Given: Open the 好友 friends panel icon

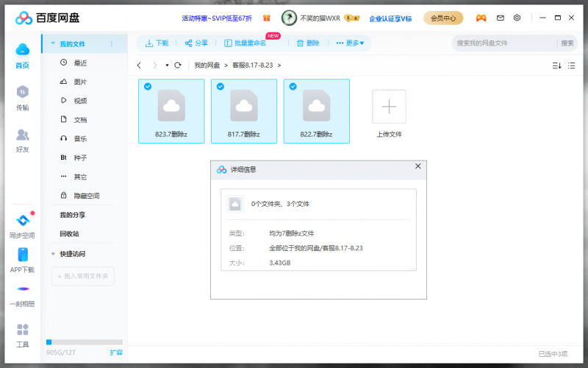Looking at the screenshot, I should click(22, 135).
